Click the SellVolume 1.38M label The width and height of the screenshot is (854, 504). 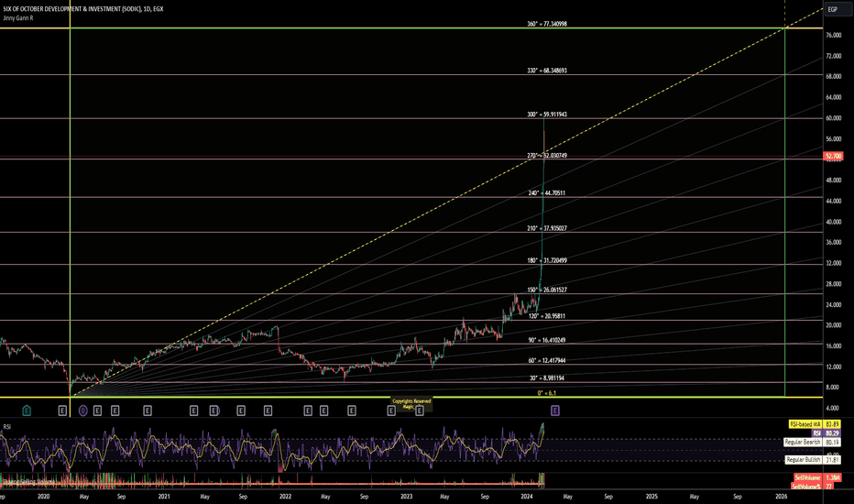coord(816,477)
